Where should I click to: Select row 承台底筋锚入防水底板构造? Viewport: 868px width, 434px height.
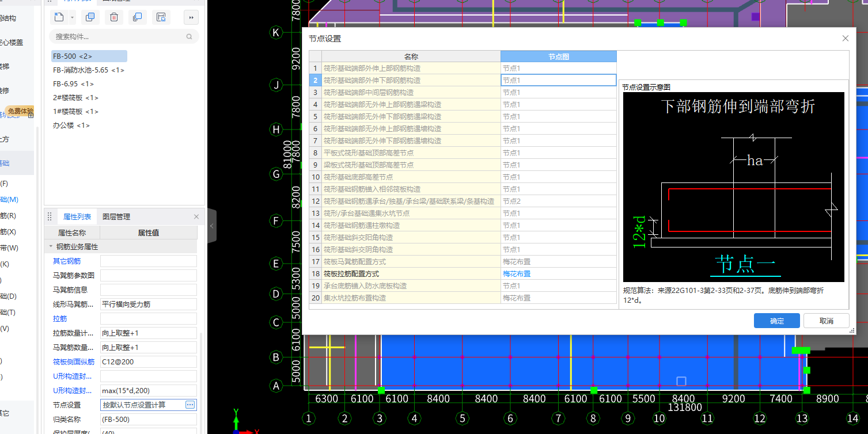[411, 285]
